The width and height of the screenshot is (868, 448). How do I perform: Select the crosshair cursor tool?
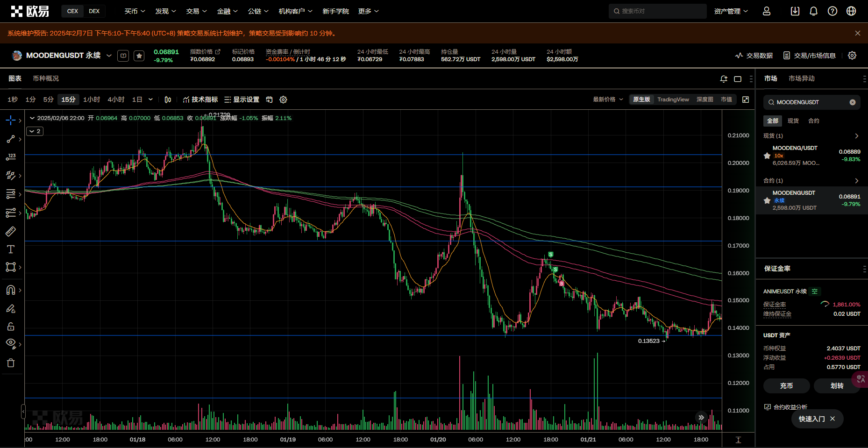point(11,121)
